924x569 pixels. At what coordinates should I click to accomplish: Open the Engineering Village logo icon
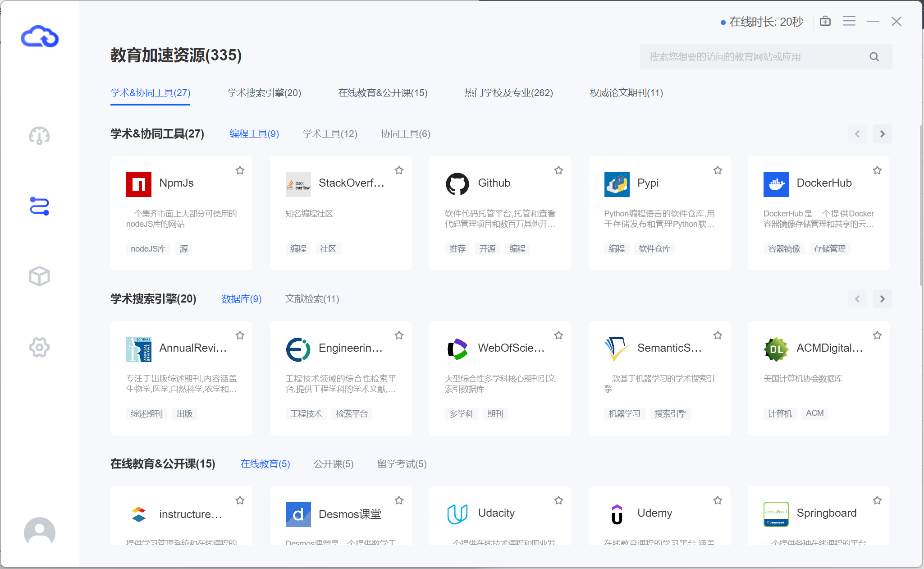(x=298, y=349)
